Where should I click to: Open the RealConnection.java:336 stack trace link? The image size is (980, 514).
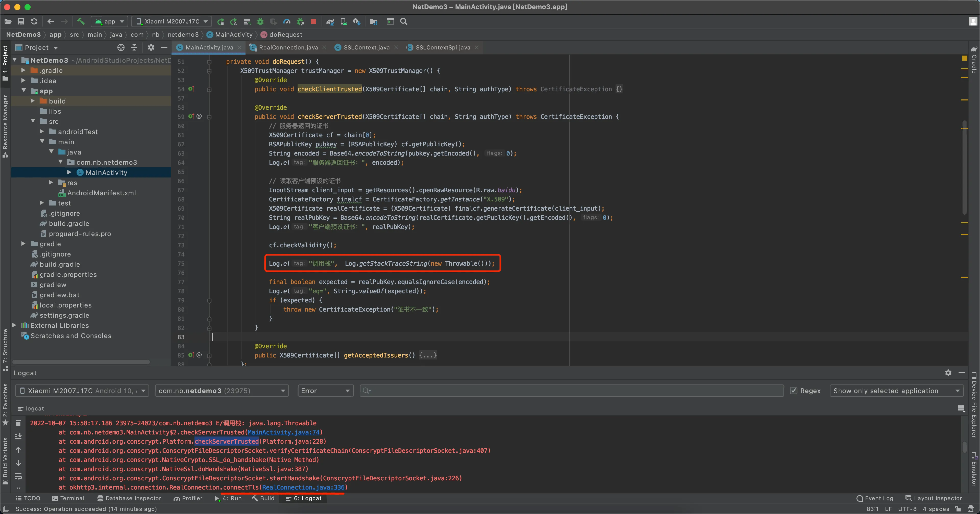(x=303, y=487)
